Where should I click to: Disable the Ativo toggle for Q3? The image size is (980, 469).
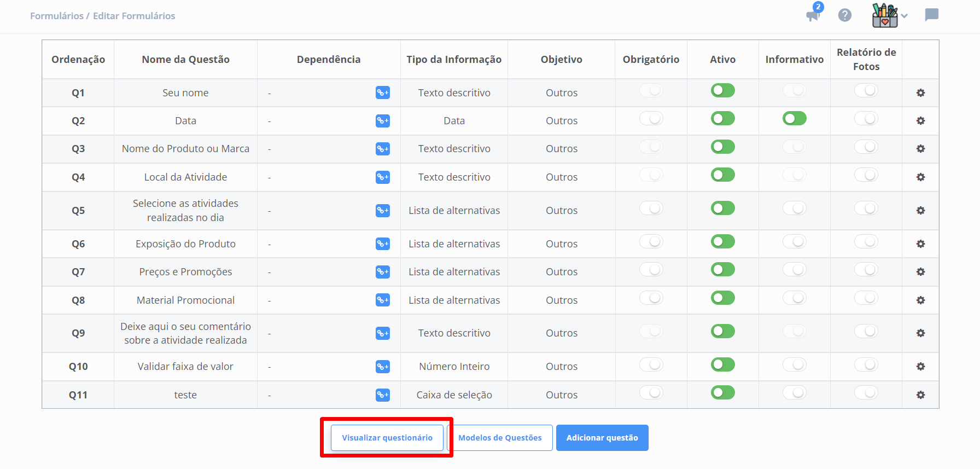pyautogui.click(x=722, y=147)
